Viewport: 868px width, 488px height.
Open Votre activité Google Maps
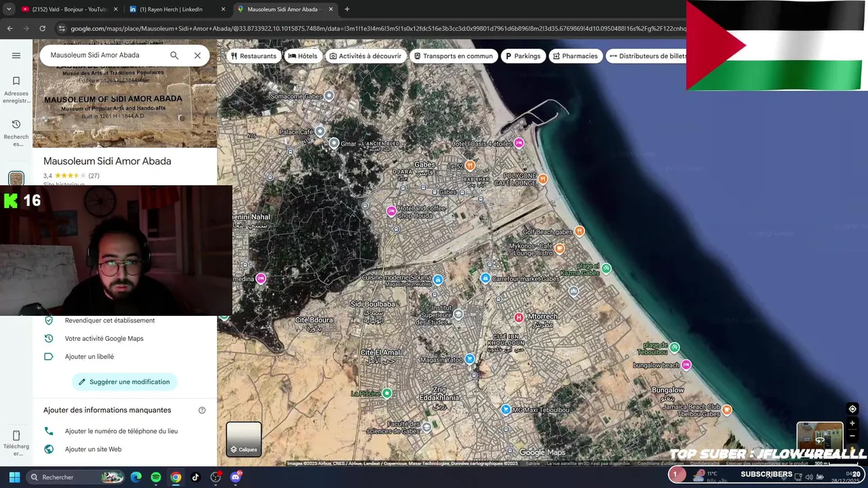pos(104,338)
